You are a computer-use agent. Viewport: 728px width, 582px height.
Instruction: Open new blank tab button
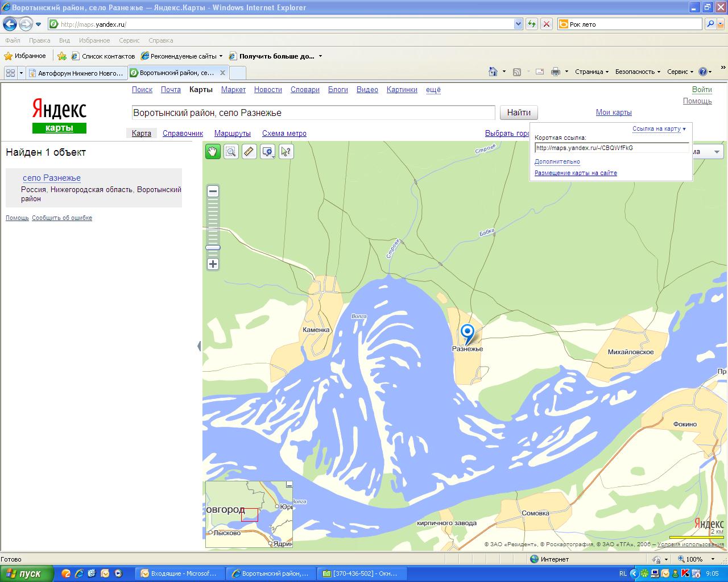(x=237, y=73)
